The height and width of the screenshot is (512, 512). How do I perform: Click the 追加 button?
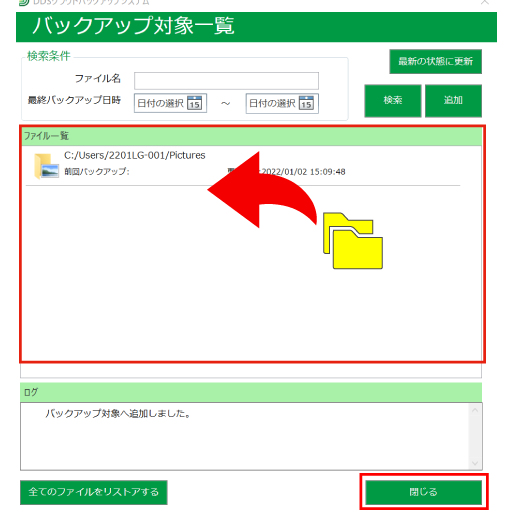pyautogui.click(x=453, y=100)
